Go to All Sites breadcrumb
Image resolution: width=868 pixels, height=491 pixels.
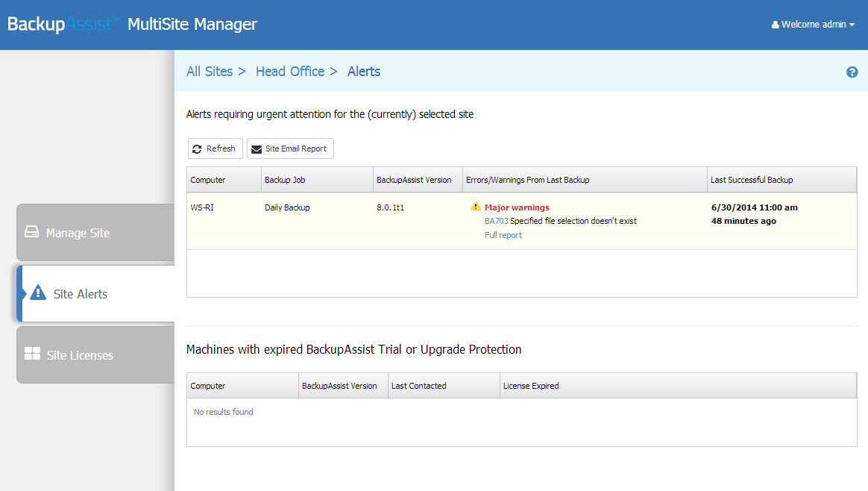(x=210, y=72)
